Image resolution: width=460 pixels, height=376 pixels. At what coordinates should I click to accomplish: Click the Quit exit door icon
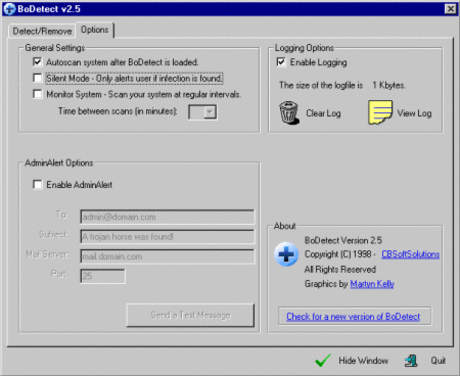coord(411,361)
